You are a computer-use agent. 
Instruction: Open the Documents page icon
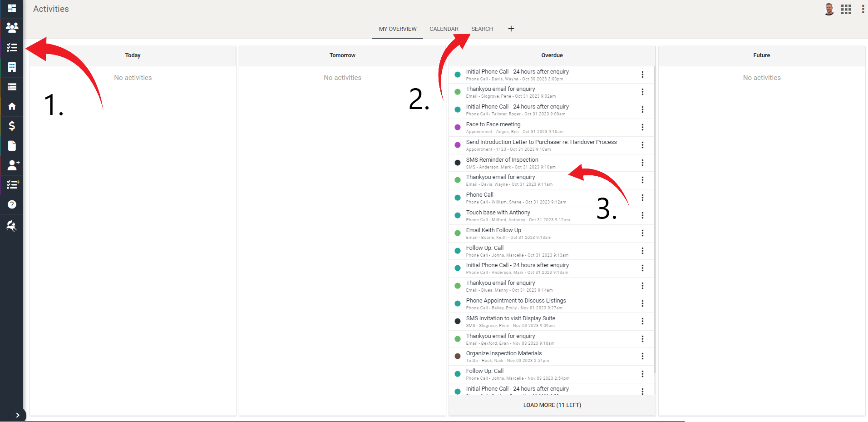[12, 145]
